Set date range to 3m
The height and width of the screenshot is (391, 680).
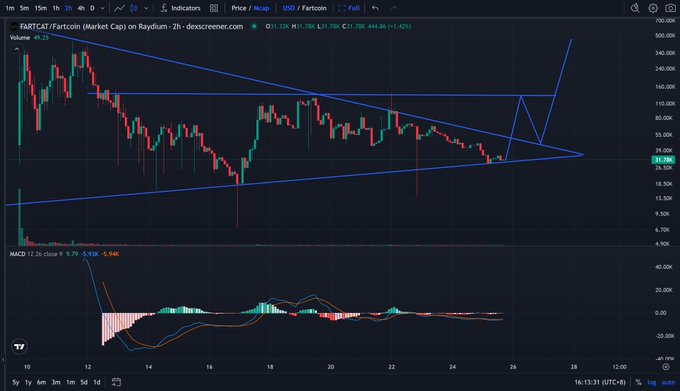56,382
